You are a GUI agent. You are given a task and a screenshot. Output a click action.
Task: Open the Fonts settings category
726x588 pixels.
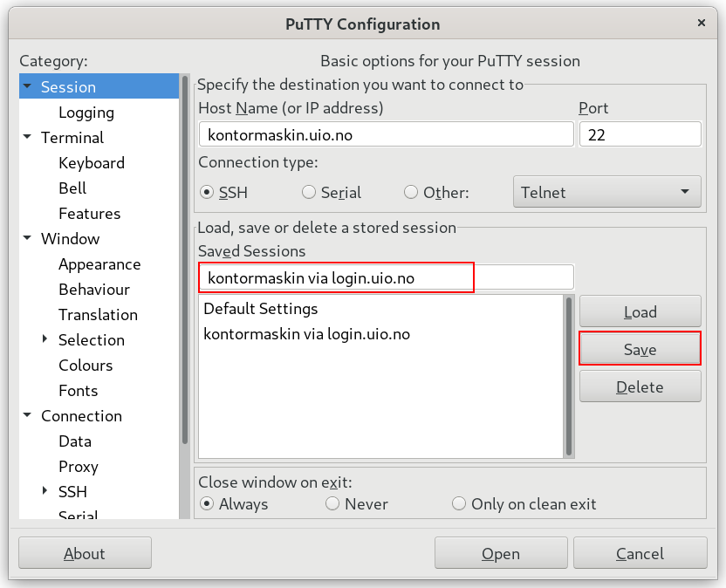pyautogui.click(x=79, y=391)
